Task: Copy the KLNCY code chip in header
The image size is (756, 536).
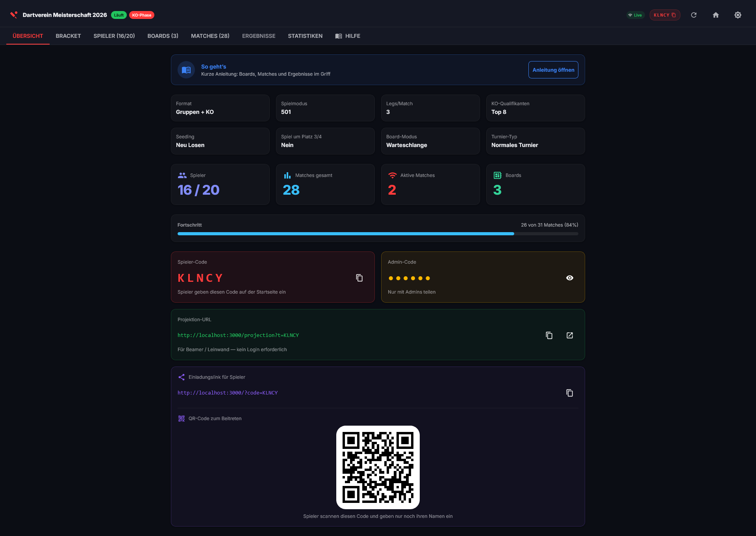Action: tap(665, 15)
